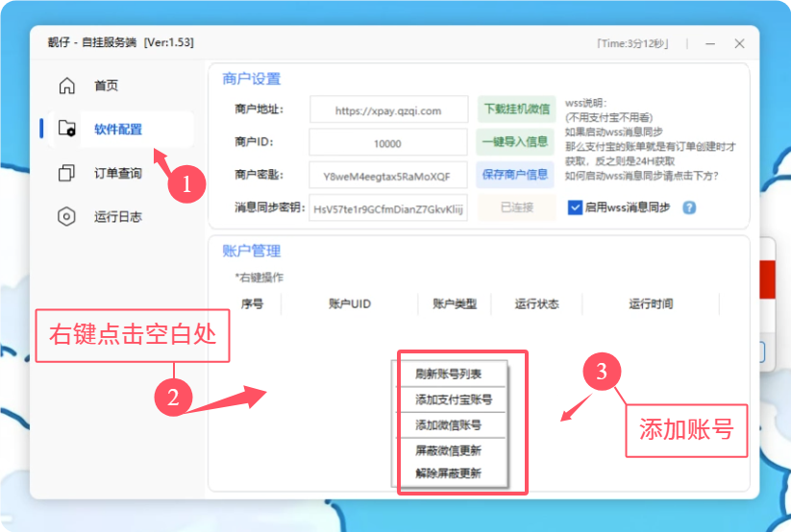
Task: Click the 运行时间 column header
Action: pyautogui.click(x=651, y=304)
